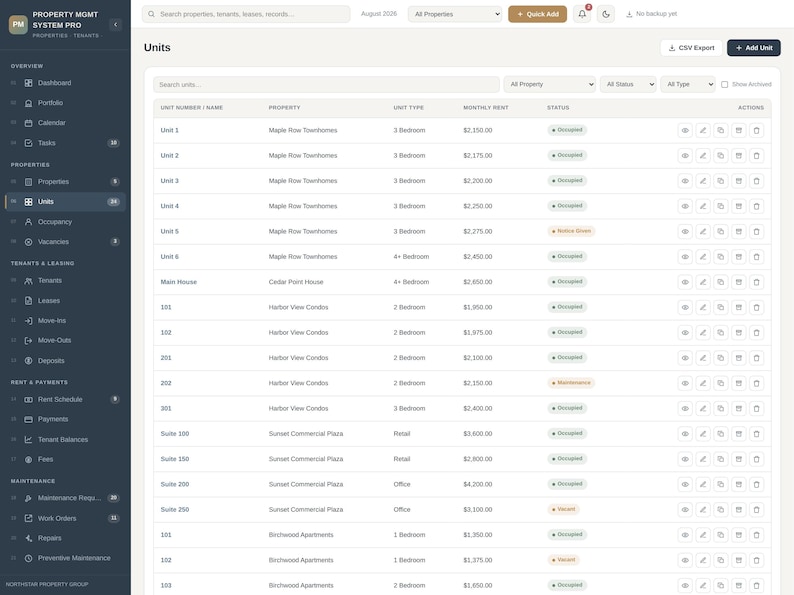Image resolution: width=794 pixels, height=595 pixels.
Task: Edit Harbor View unit 202
Action: pos(703,383)
